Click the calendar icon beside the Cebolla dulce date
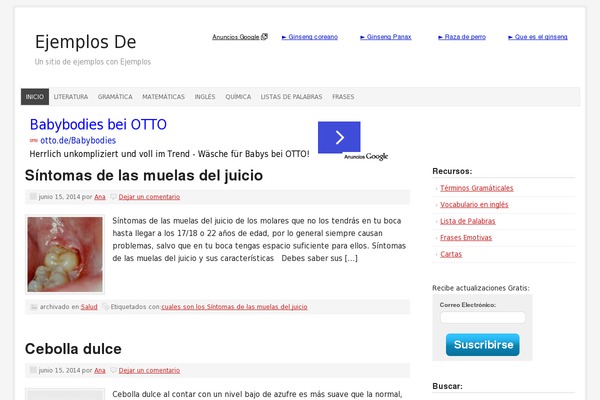 coord(33,370)
